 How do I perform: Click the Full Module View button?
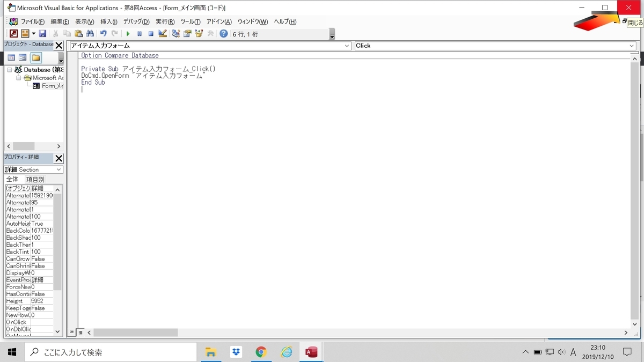click(x=80, y=333)
